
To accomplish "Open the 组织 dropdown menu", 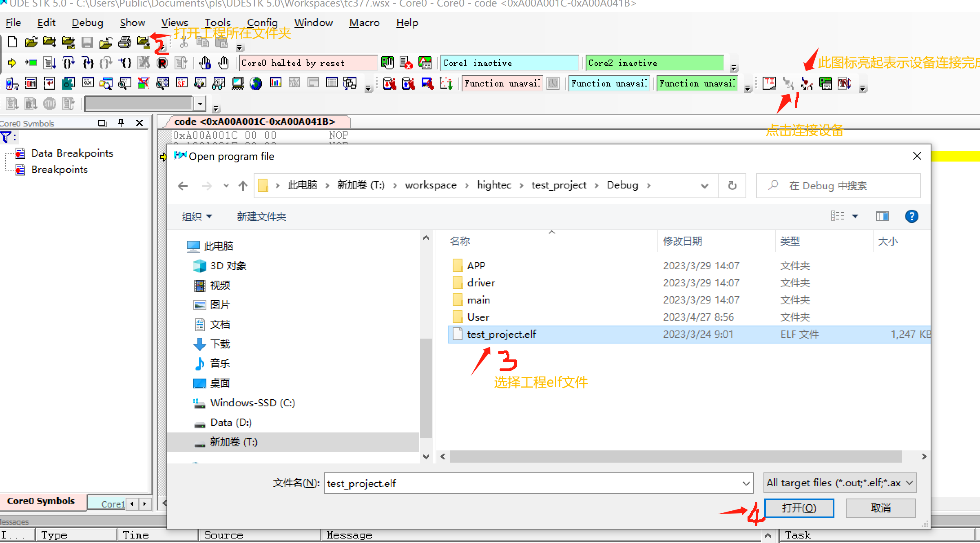I will 197,217.
